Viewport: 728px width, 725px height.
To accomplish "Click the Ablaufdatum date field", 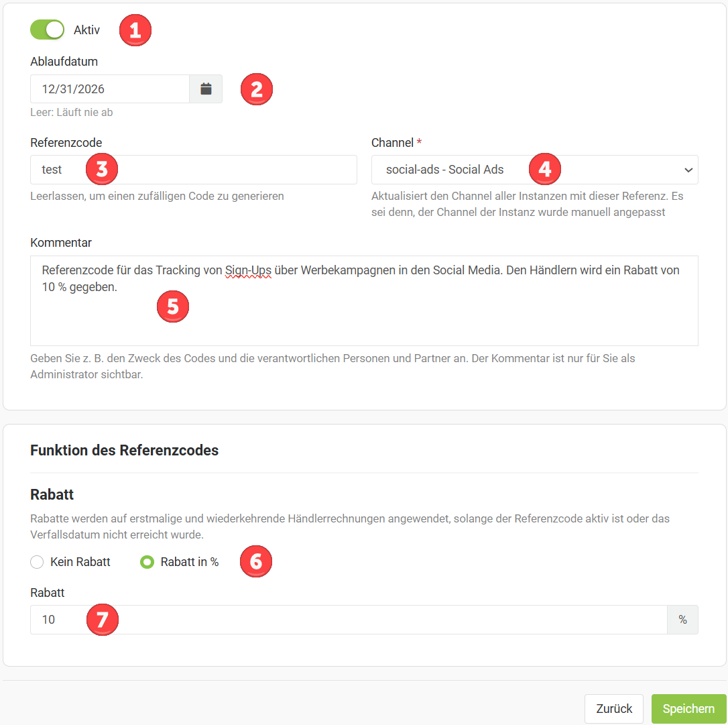I will click(110, 89).
